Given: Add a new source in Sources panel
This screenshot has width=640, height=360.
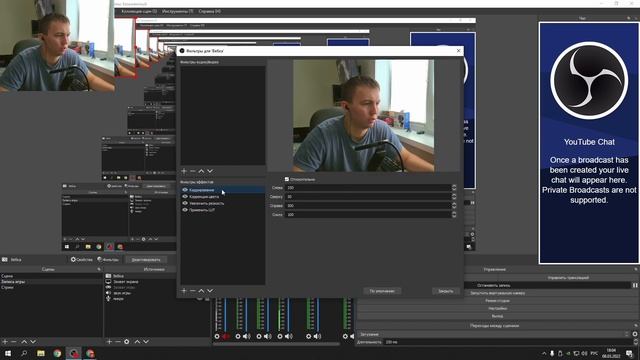Looking at the screenshot, I should [109, 341].
